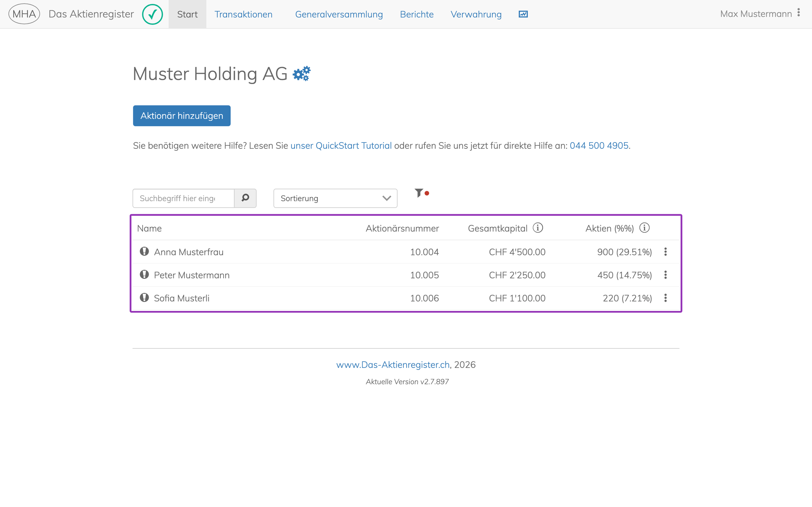Image resolution: width=812 pixels, height=507 pixels.
Task: Open company settings gears next to Muster Holding AG
Action: coord(302,73)
